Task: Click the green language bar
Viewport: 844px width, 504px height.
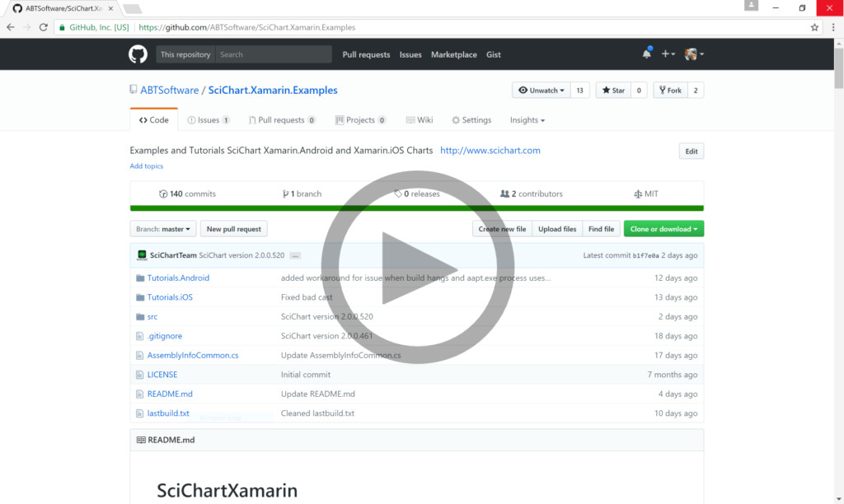Action: point(416,208)
